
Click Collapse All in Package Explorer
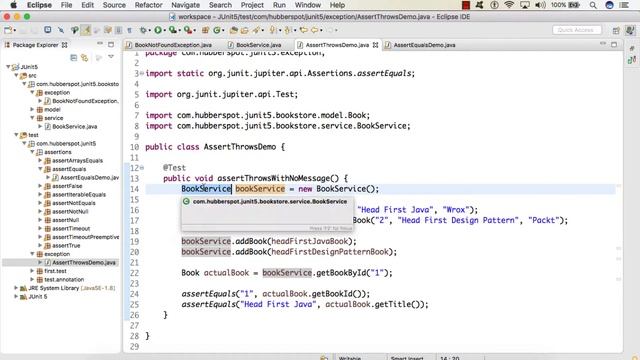coord(73,58)
